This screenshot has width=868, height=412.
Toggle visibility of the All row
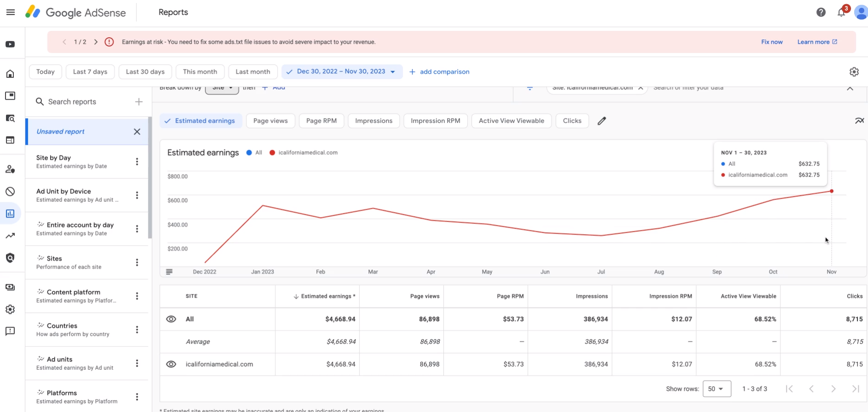coord(171,319)
